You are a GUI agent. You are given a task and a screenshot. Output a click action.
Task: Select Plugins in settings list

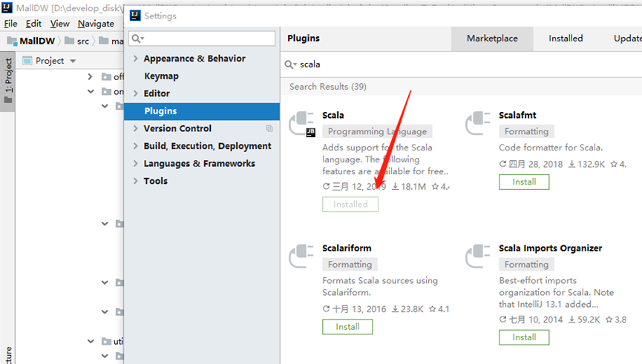click(x=202, y=111)
